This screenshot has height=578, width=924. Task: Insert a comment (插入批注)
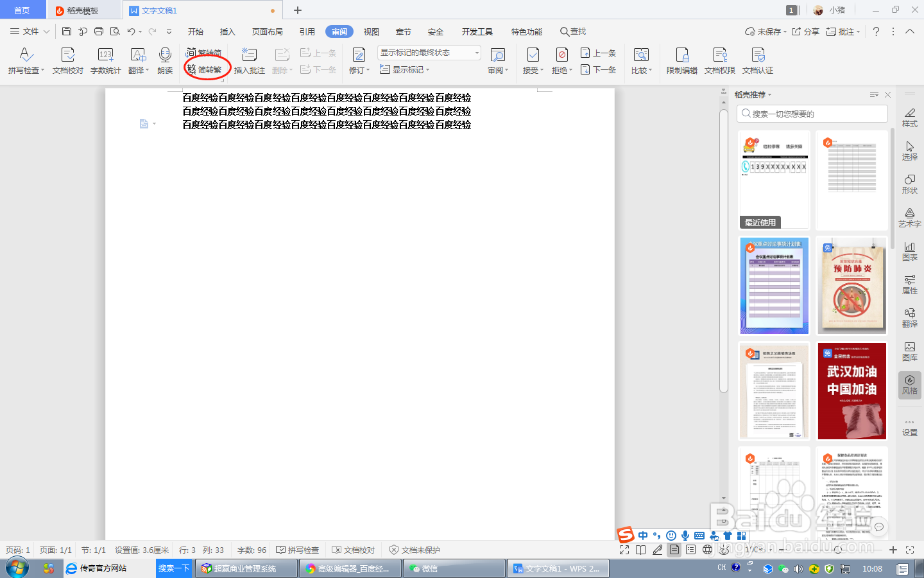coord(249,61)
